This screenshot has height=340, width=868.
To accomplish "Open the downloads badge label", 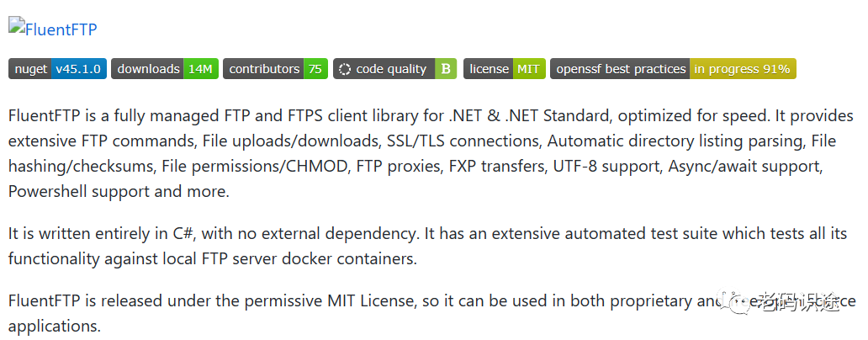I will point(148,69).
